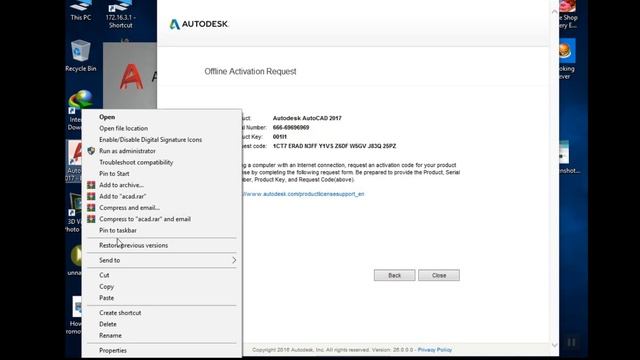
Task: Select the burger game icon on desktop right
Action: tap(567, 51)
